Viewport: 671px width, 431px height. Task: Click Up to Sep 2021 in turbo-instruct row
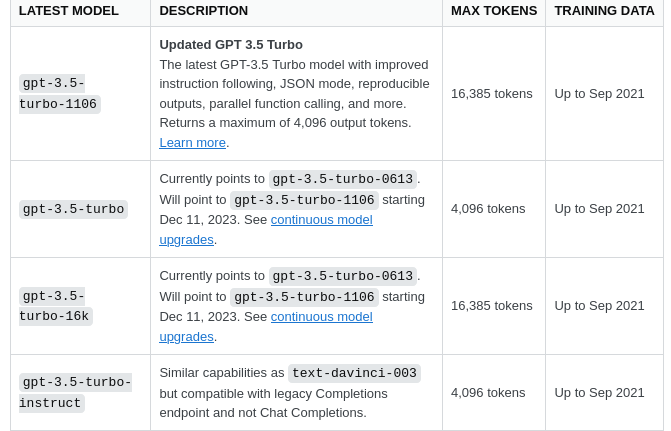[x=599, y=393]
